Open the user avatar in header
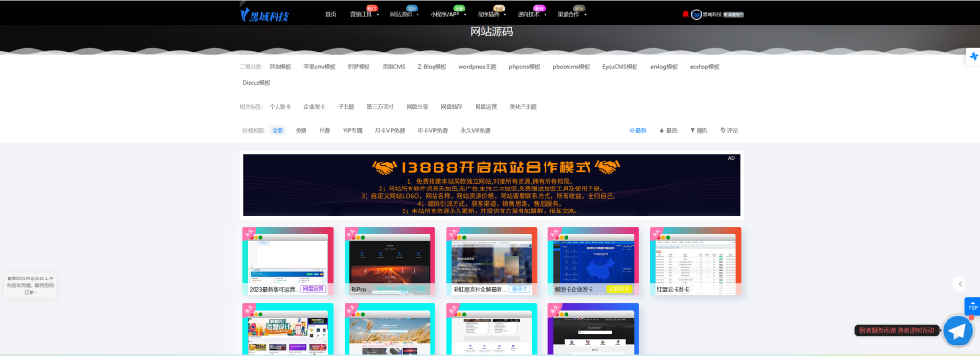 tap(697, 14)
